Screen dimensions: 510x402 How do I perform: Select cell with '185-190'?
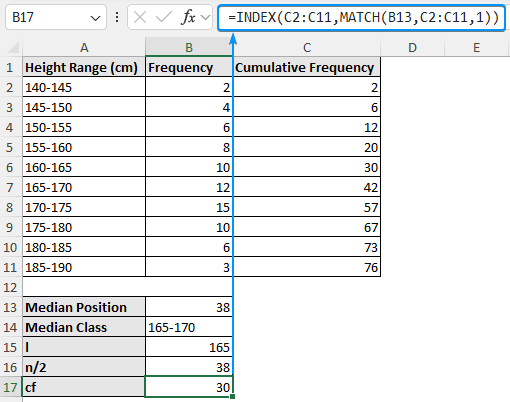coord(84,267)
